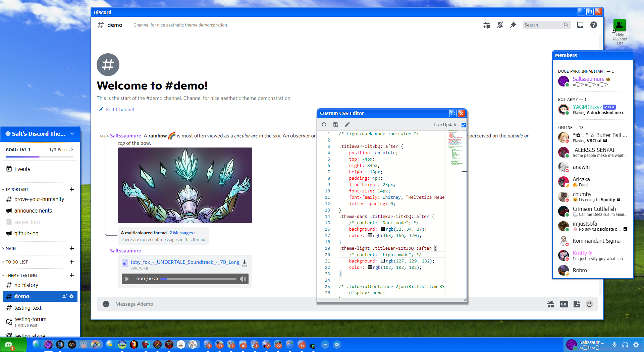Open the Threads view for #demo
This screenshot has height=352, width=644.
click(x=486, y=25)
